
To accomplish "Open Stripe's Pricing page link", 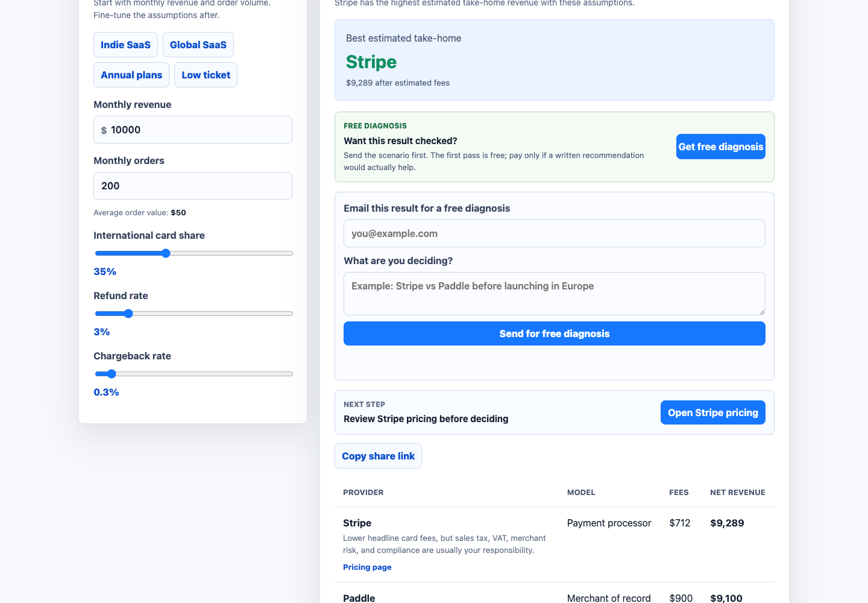I will pyautogui.click(x=367, y=567).
